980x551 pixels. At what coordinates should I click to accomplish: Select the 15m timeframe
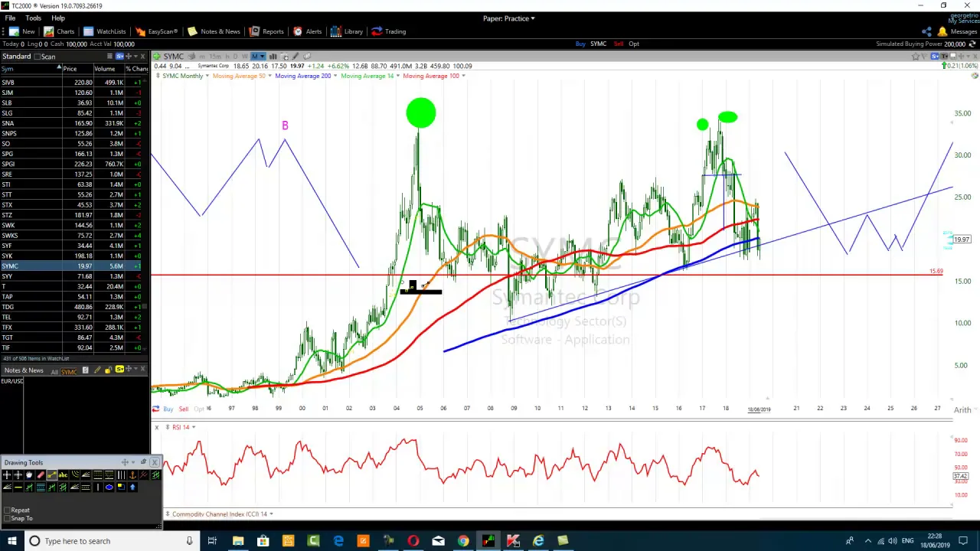point(215,57)
